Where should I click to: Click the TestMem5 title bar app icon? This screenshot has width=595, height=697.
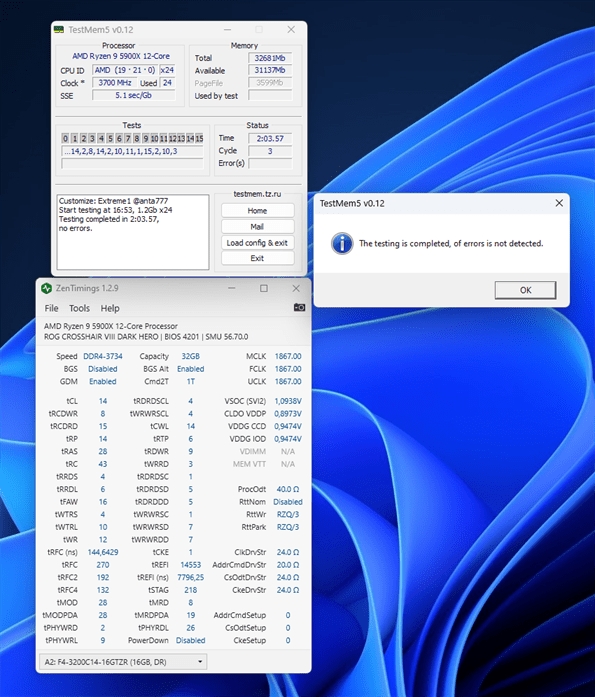click(x=59, y=30)
